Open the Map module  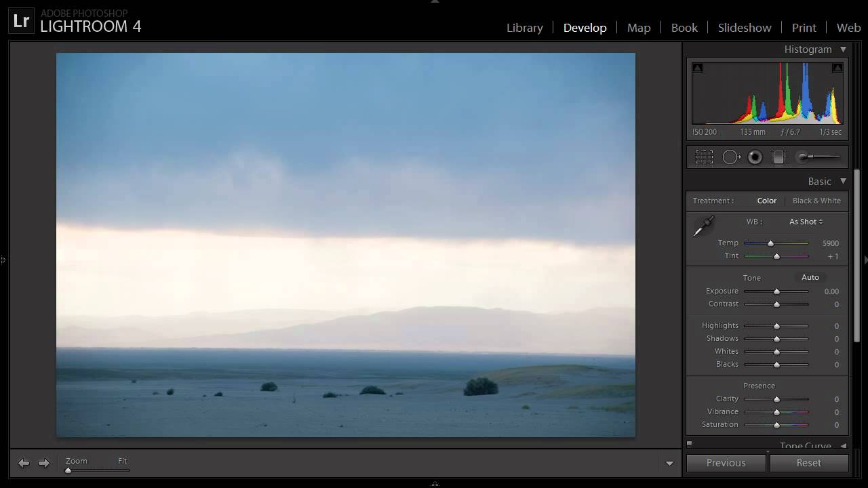click(x=639, y=28)
